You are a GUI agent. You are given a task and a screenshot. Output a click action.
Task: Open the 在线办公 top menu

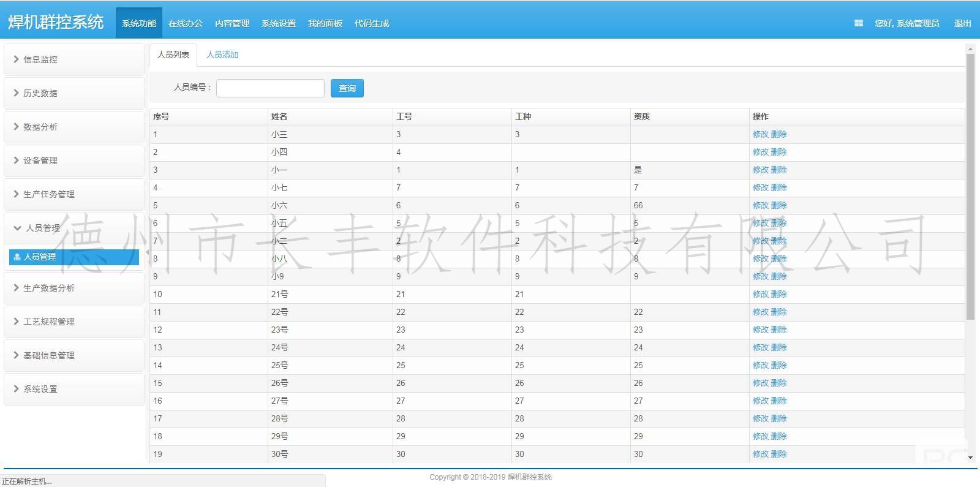[x=185, y=23]
